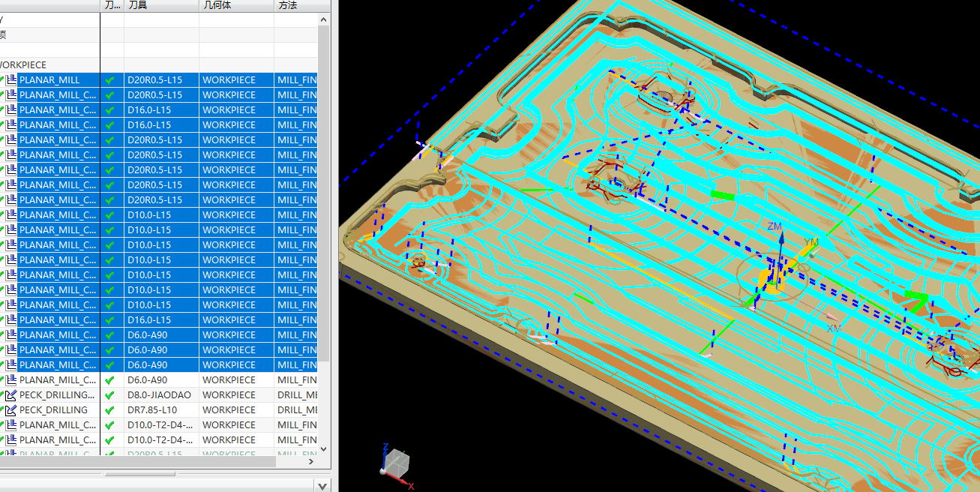Click the D16.0-L15 cell directly above D6.0-A90 rows
Screen dimensions: 980x492
click(161, 319)
